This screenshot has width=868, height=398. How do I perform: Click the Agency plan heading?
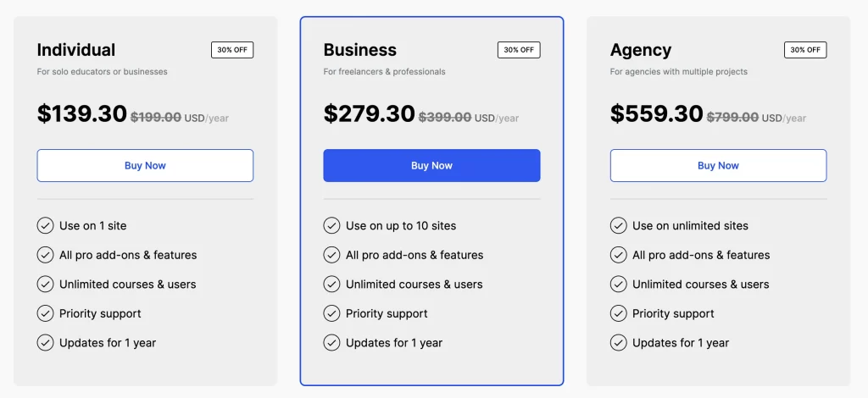pos(641,50)
